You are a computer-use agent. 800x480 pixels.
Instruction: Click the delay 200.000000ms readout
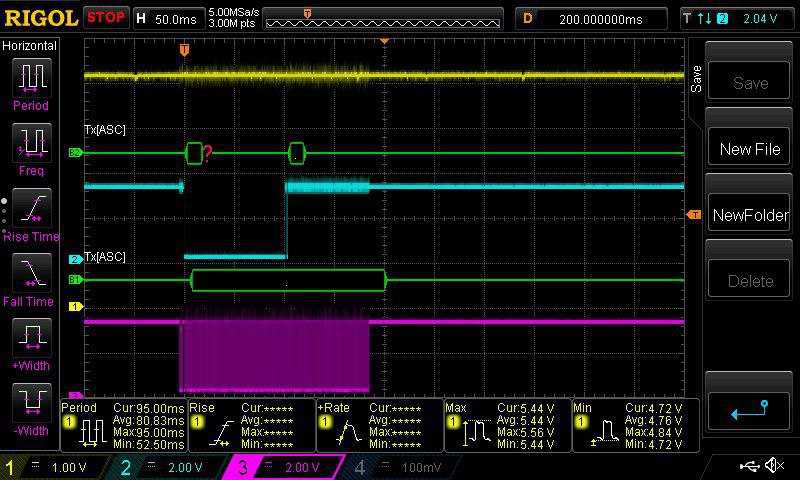coord(601,19)
